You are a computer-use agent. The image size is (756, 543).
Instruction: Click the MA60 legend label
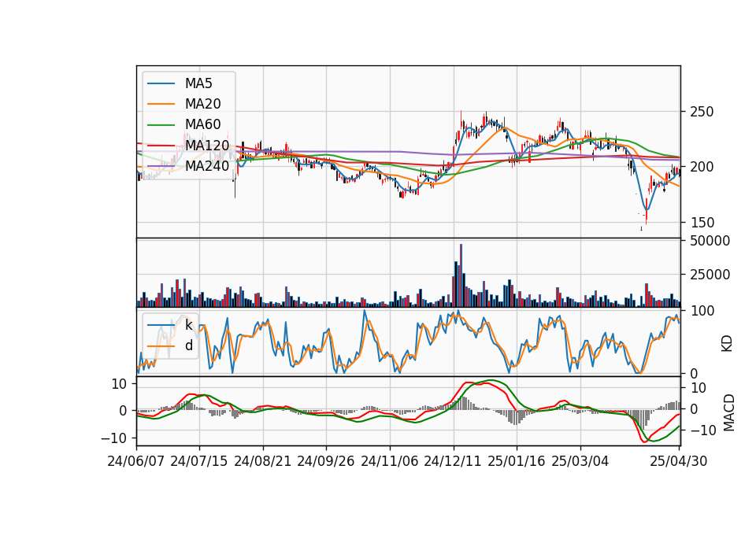click(202, 124)
